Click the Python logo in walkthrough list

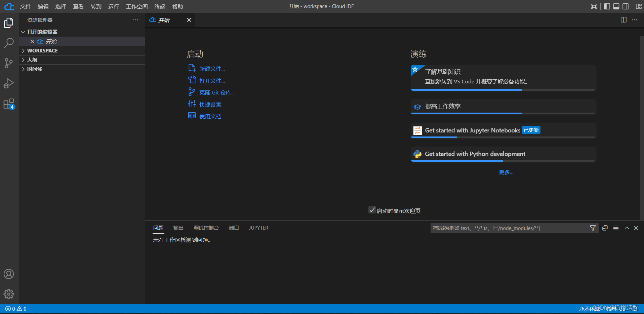click(x=417, y=154)
